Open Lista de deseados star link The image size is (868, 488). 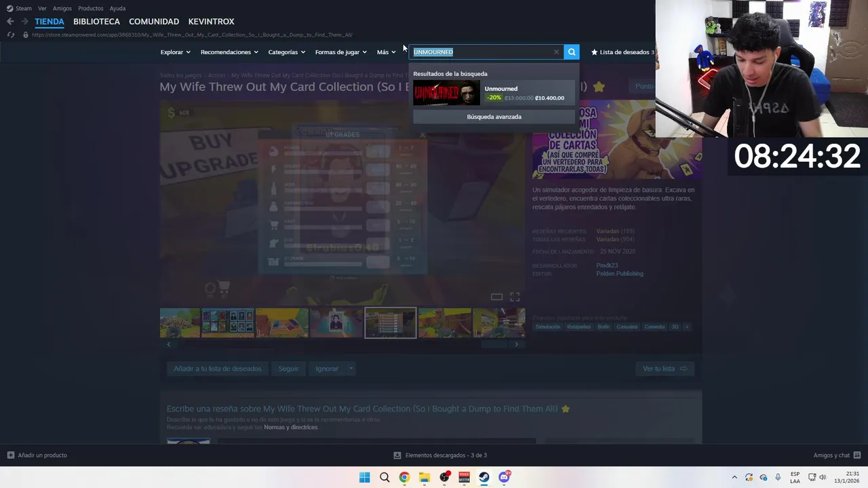pyautogui.click(x=623, y=52)
